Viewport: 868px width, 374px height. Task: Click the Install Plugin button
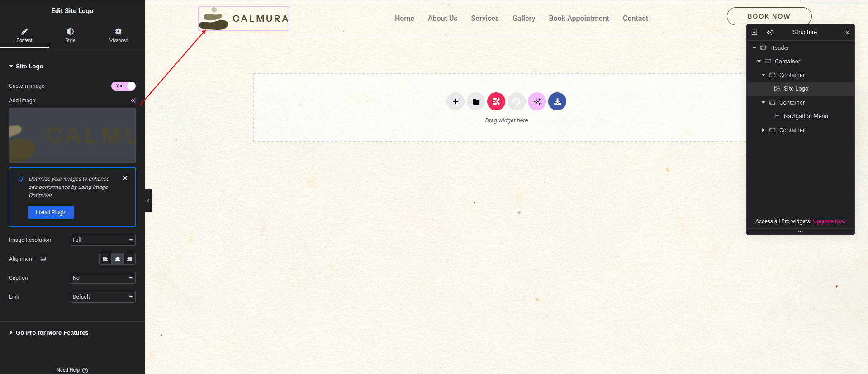[x=51, y=212]
